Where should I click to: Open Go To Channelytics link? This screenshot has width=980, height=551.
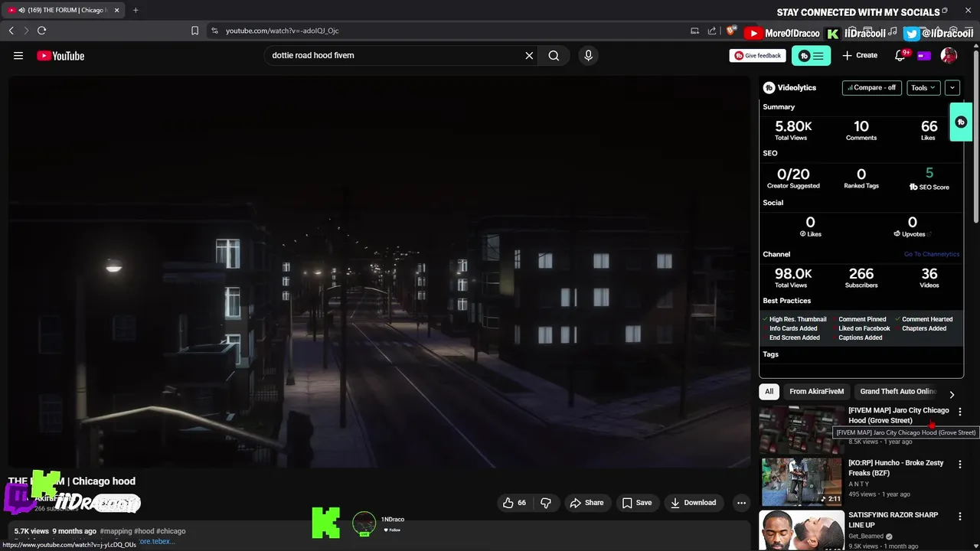pos(931,254)
